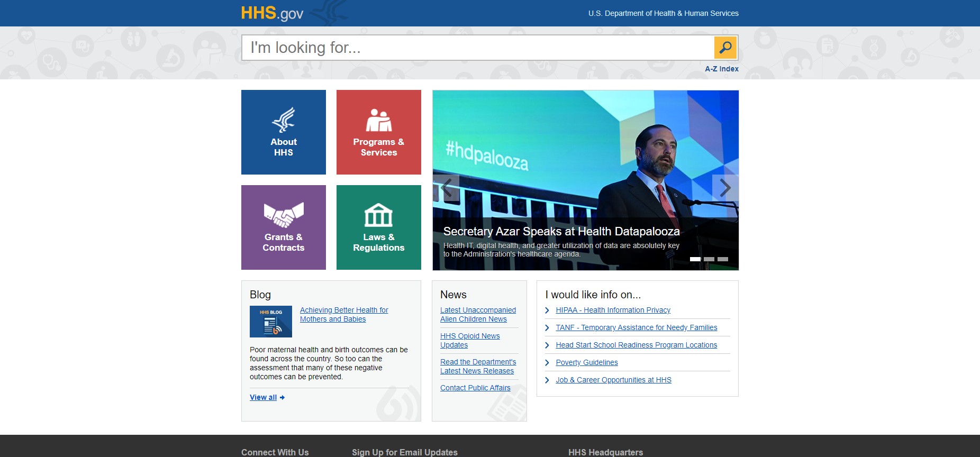Image resolution: width=980 pixels, height=457 pixels.
Task: Open Head Start School Readiness Program Locations
Action: (637, 345)
